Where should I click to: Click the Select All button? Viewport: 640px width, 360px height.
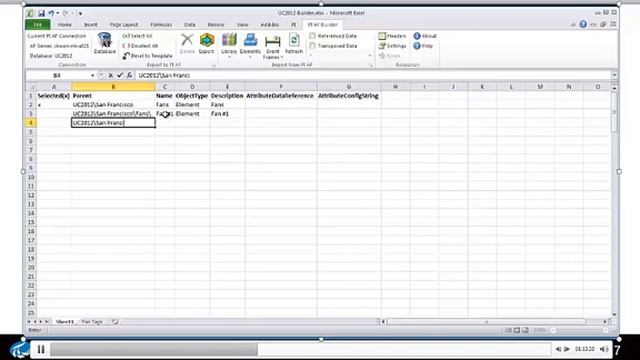coord(137,36)
